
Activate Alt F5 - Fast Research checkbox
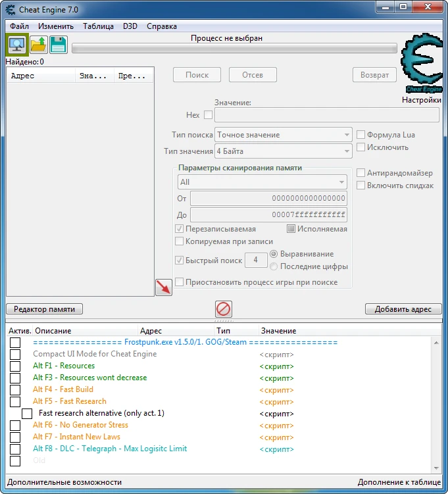(15, 401)
